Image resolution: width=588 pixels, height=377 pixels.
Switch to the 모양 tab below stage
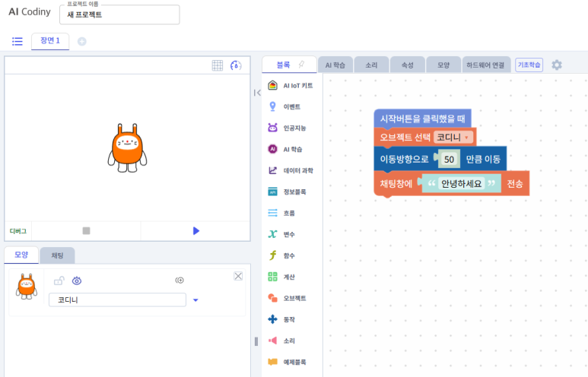21,255
